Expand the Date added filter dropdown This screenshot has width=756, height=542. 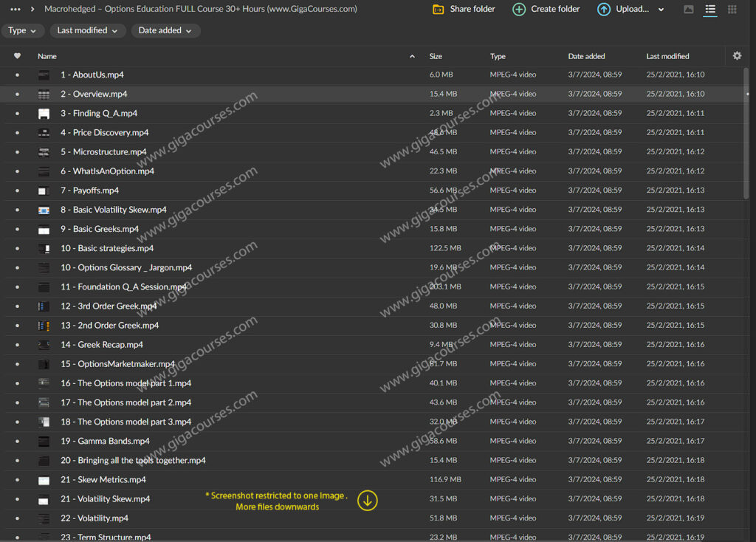tap(165, 31)
